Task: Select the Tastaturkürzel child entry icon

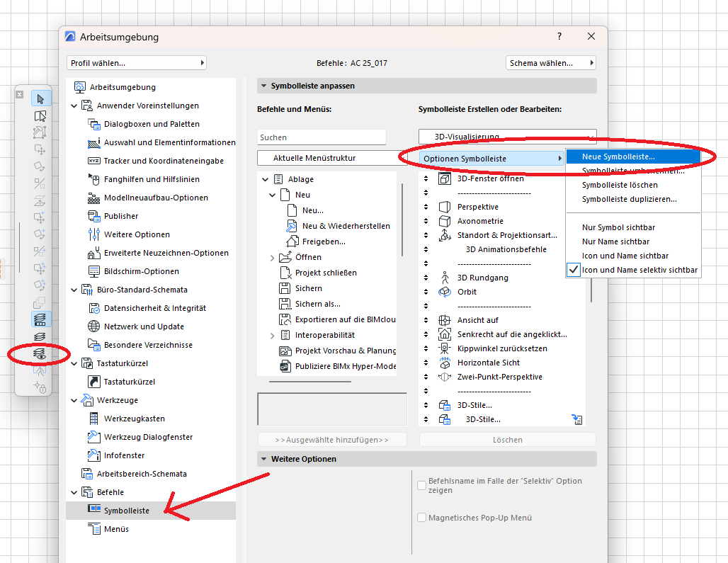Action: coord(93,382)
